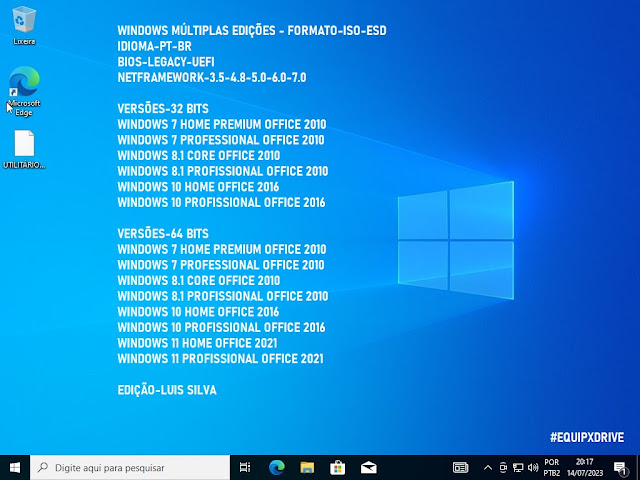This screenshot has height=480, width=640.
Task: Select the UTILITÁRIO file on desktop
Action: pos(24,149)
